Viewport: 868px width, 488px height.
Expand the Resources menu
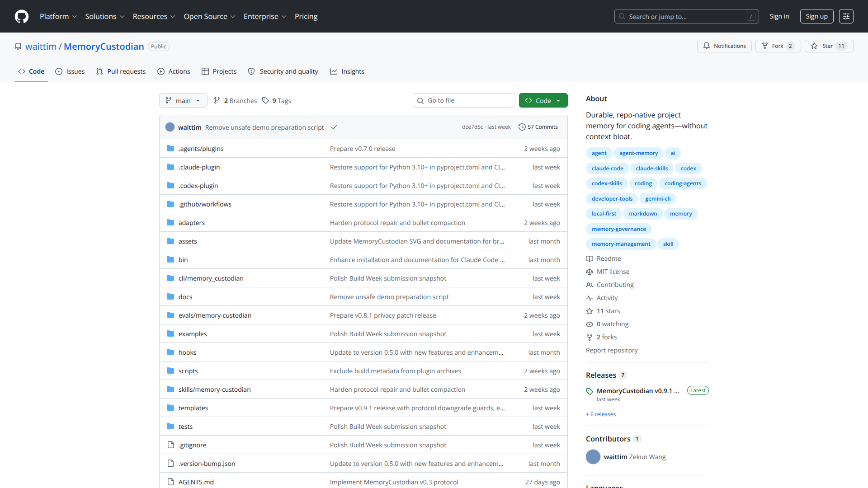[154, 16]
